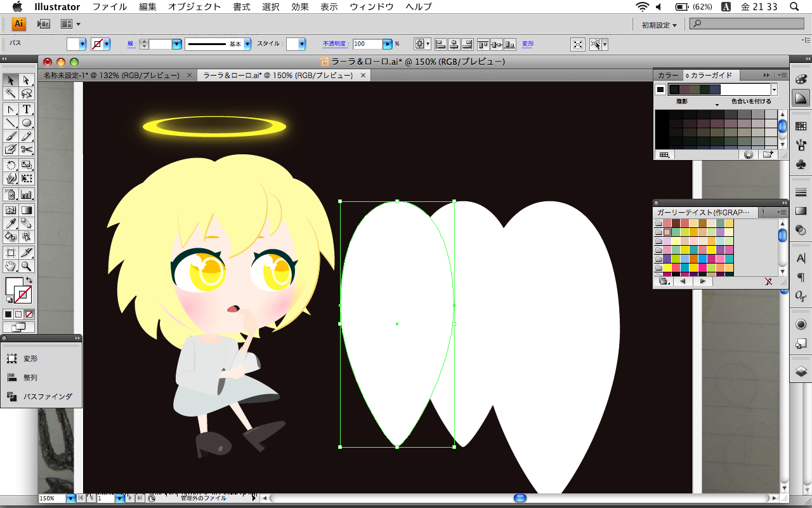The image size is (812, 508).
Task: Click the opacity value input field
Action: (367, 44)
